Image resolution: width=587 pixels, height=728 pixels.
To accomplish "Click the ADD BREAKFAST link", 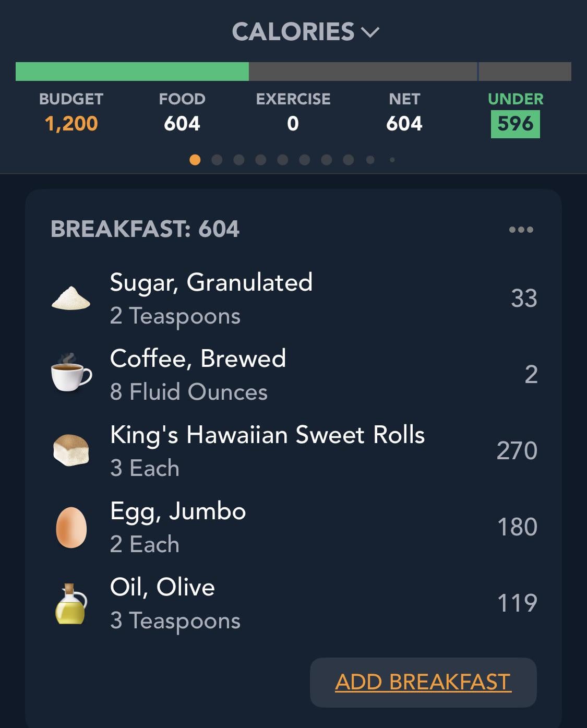I will (x=423, y=682).
